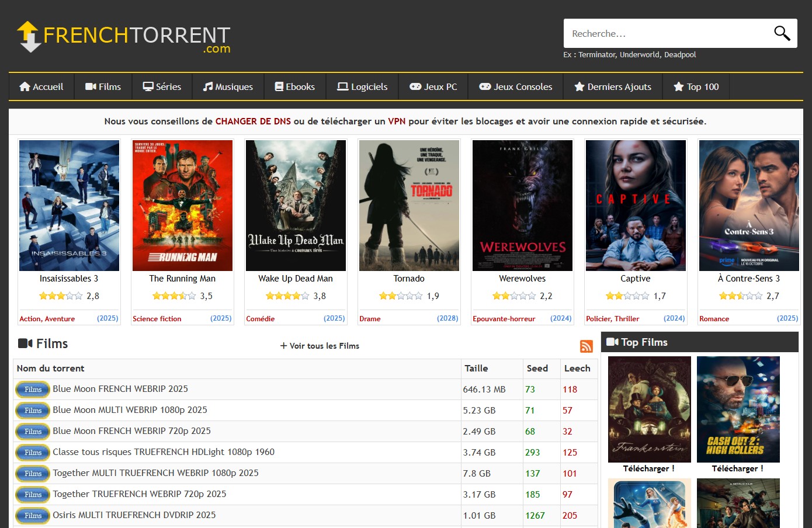Follow the CHANGER DE DNS link
The image size is (812, 528).
point(253,121)
